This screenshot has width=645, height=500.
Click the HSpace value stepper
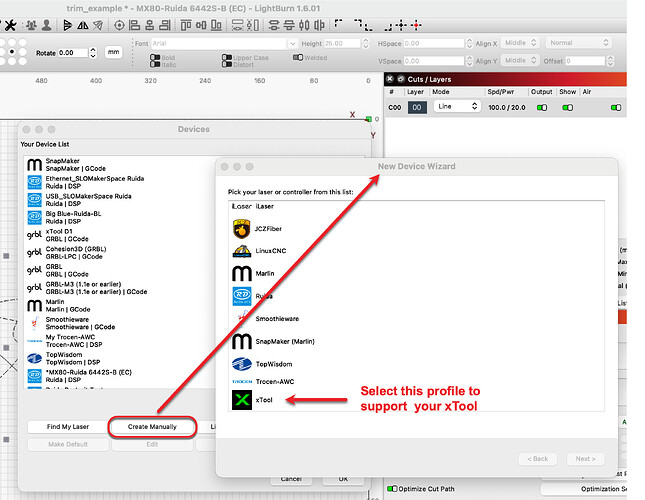coord(469,44)
